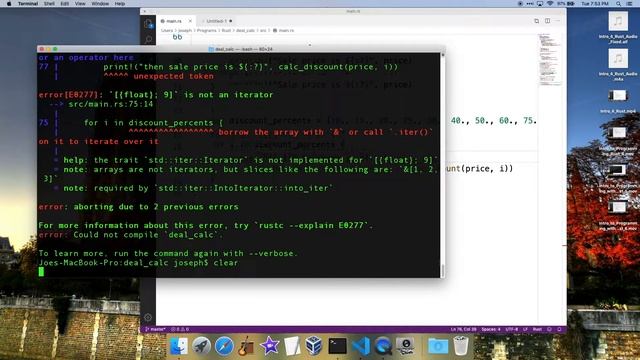Open the Intro_4_Rust.mp4 desktop file
This screenshot has width=640, height=360.
click(x=618, y=101)
